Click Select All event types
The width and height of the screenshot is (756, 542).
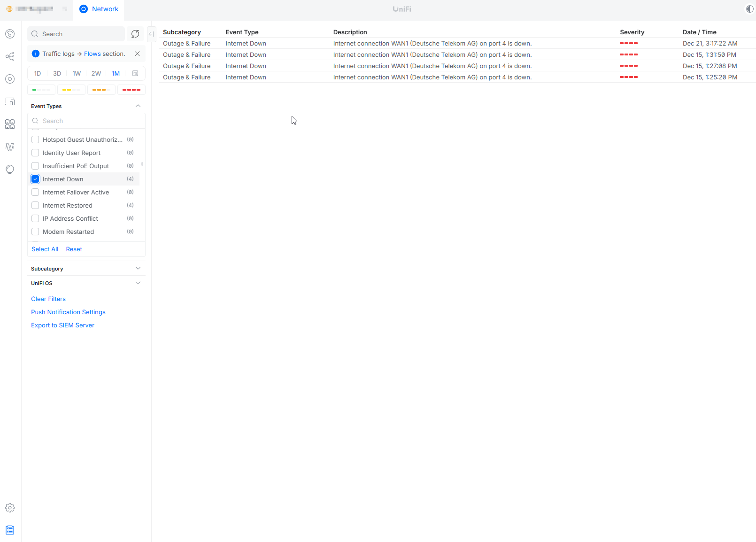tap(45, 249)
